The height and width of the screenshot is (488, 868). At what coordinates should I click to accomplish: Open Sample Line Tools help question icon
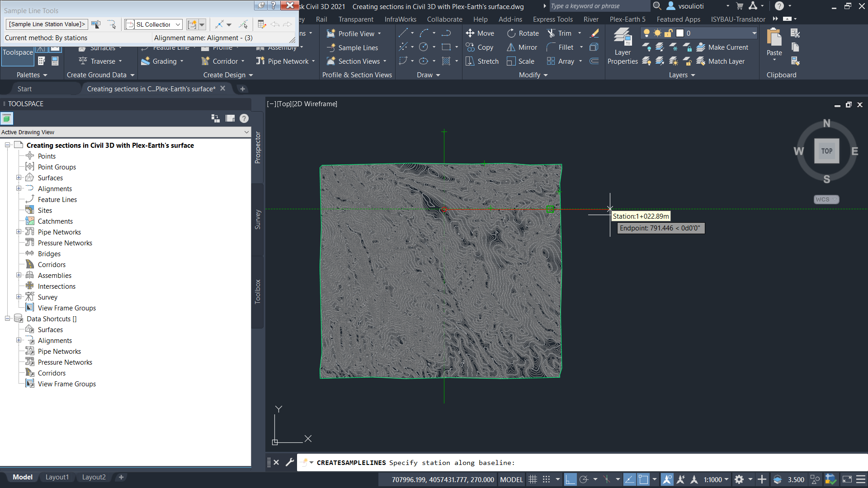click(x=273, y=5)
